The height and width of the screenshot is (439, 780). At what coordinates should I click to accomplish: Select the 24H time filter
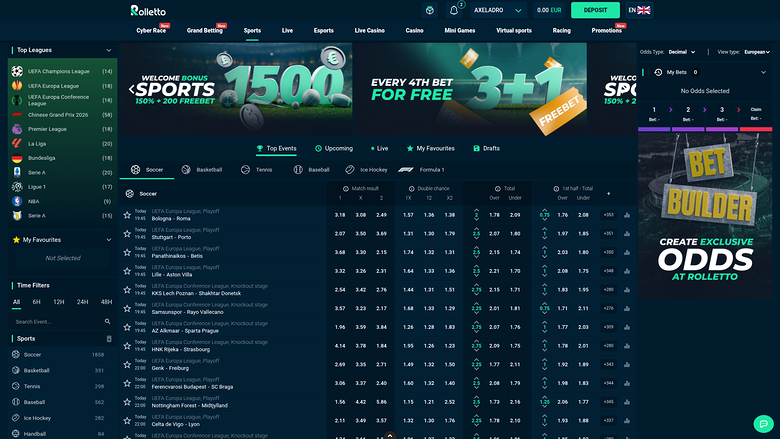(83, 302)
